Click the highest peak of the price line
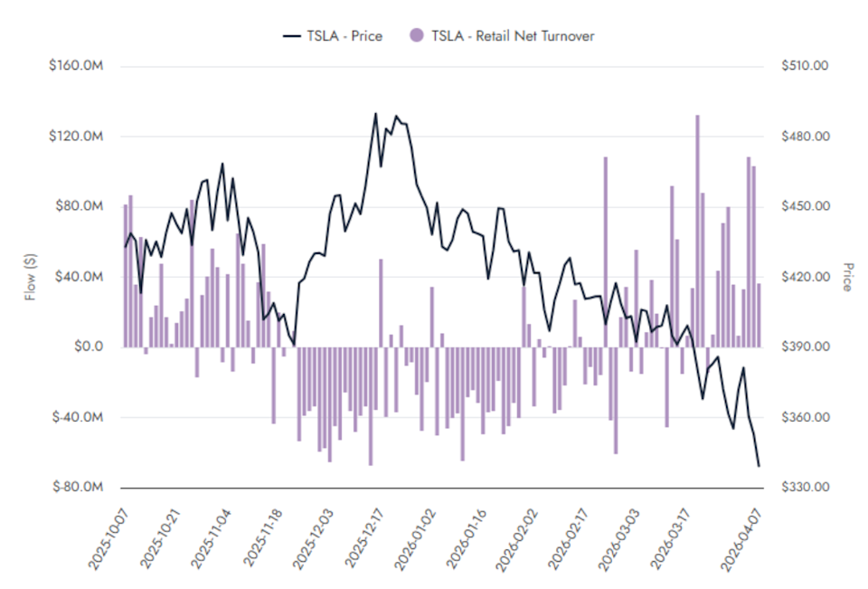Image resolution: width=868 pixels, height=589 pixels. click(x=375, y=114)
